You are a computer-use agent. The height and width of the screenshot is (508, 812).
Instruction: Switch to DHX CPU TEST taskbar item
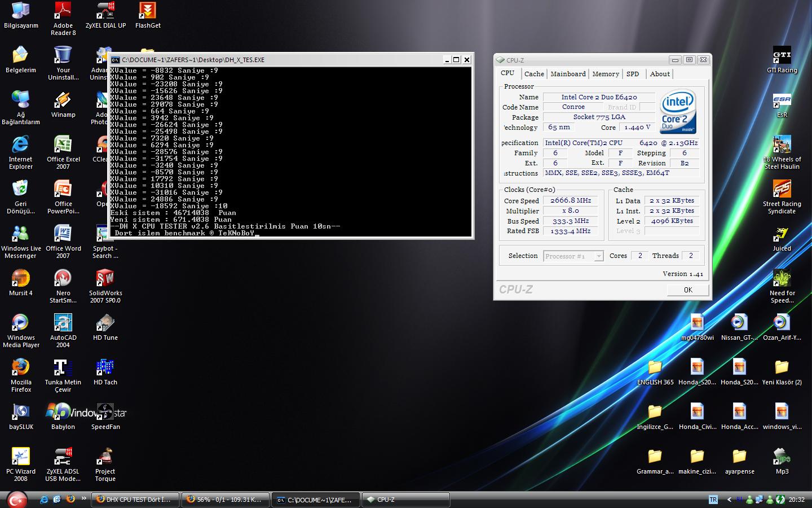tap(135, 500)
